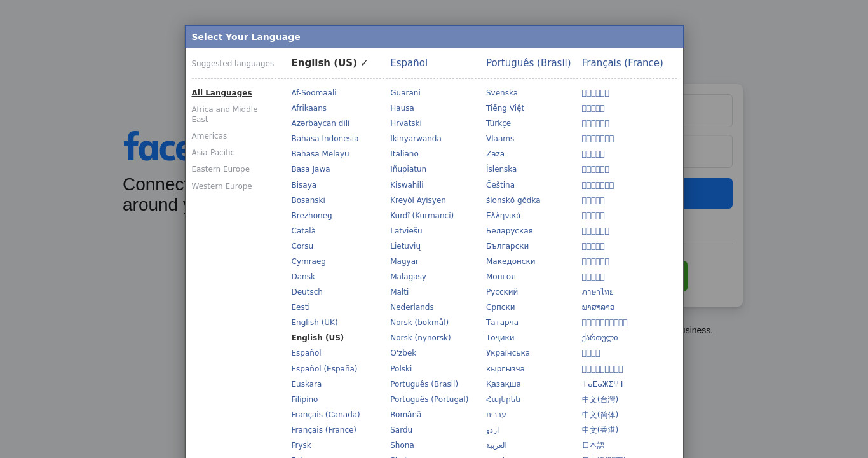
Task: Pick Filipino language
Action: tap(304, 399)
